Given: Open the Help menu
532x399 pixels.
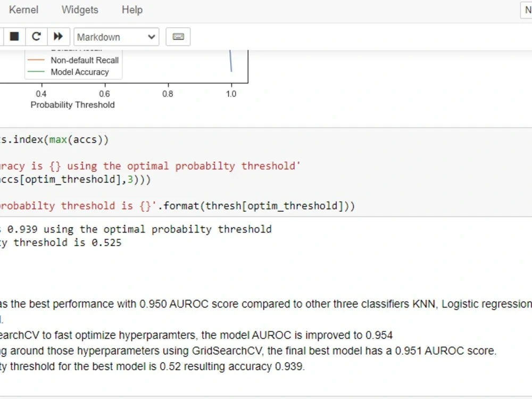Looking at the screenshot, I should coord(132,10).
